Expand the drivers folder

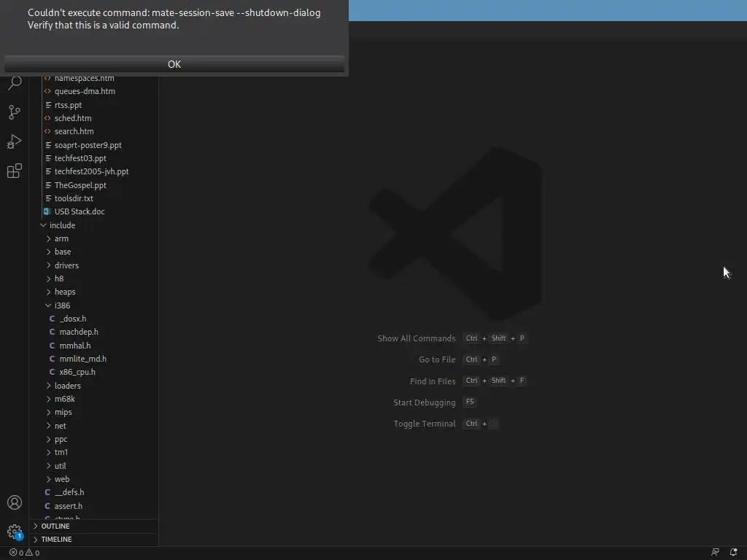click(x=94, y=265)
